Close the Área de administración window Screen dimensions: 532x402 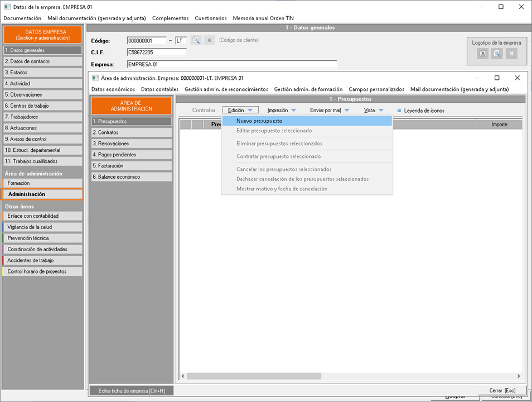(517, 78)
